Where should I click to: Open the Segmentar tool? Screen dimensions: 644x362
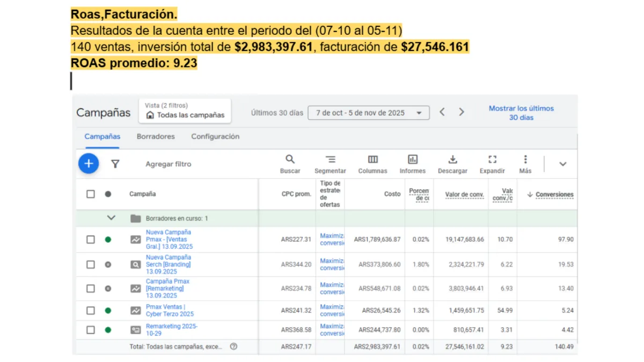click(330, 159)
